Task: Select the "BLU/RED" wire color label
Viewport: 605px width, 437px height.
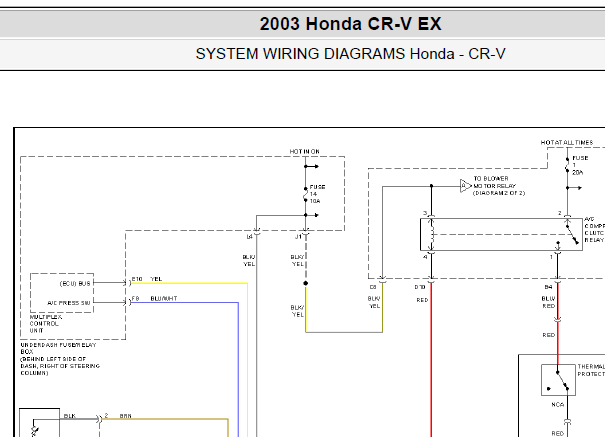Action: [x=548, y=302]
